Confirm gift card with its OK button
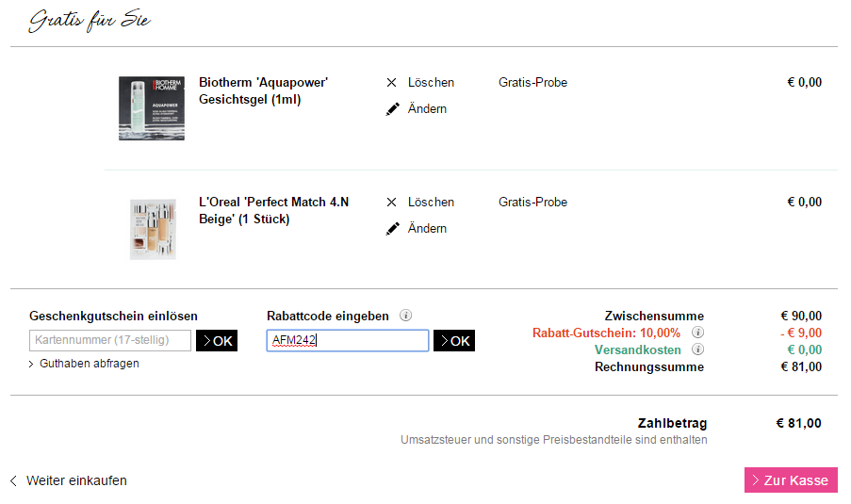Image resolution: width=851 pixels, height=504 pixels. click(x=217, y=341)
